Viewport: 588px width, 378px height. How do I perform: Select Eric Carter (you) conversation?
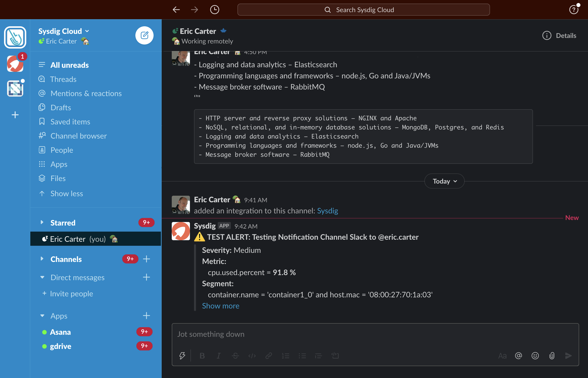click(x=95, y=239)
